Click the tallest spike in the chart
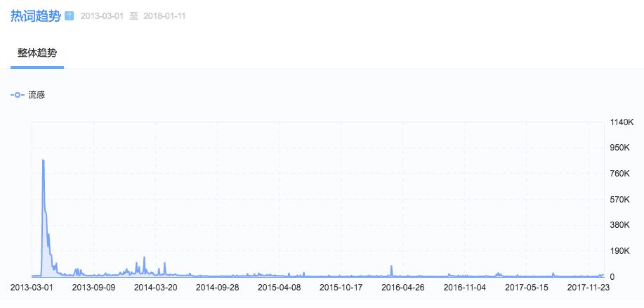 [43, 161]
